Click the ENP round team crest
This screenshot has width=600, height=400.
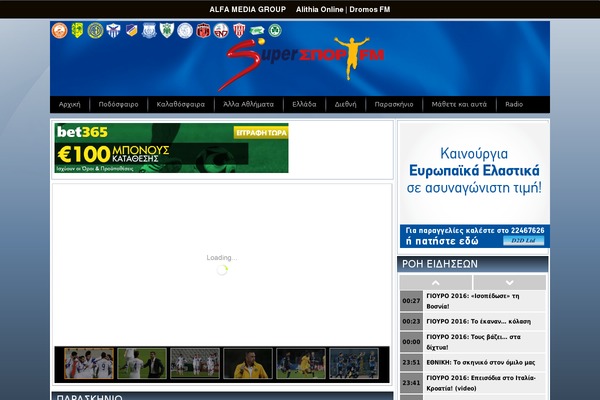(221, 31)
